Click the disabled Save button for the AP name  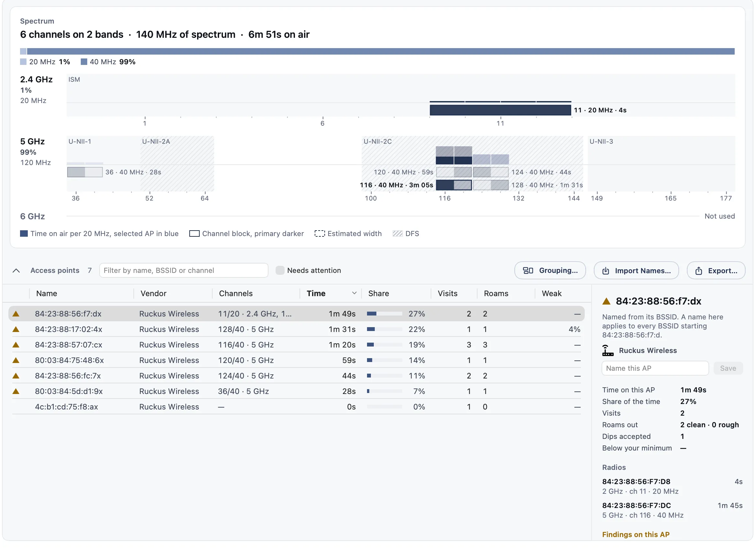(x=728, y=368)
